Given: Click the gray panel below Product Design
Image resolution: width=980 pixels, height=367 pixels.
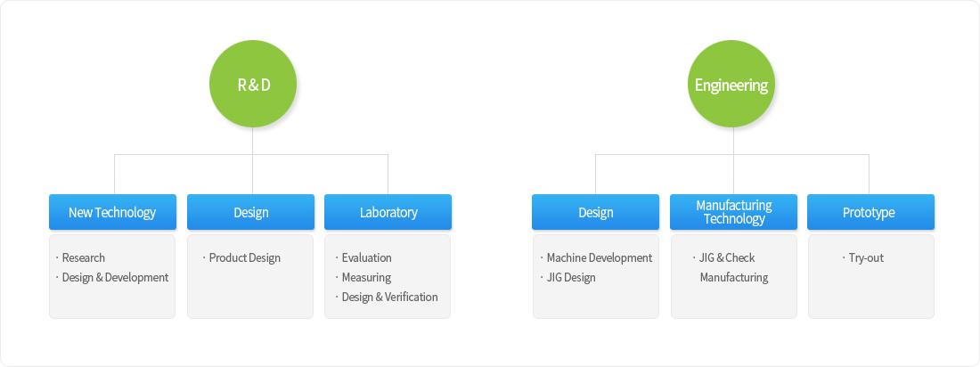Looking at the screenshot, I should point(250,276).
